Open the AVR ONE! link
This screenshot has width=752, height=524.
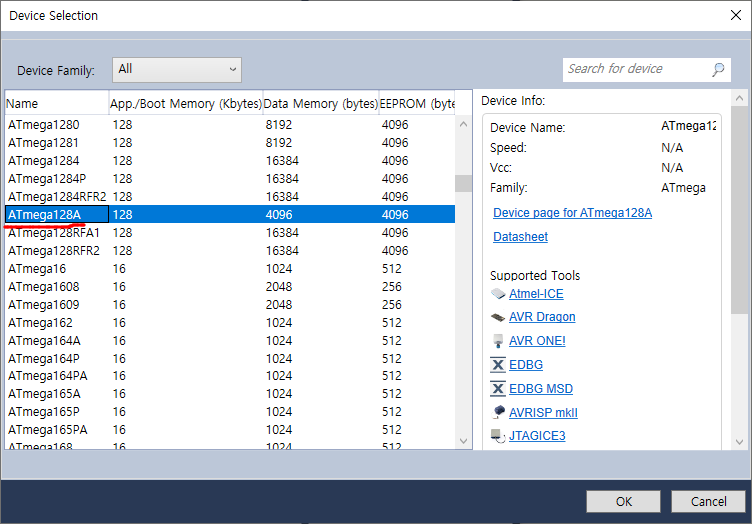coord(537,341)
